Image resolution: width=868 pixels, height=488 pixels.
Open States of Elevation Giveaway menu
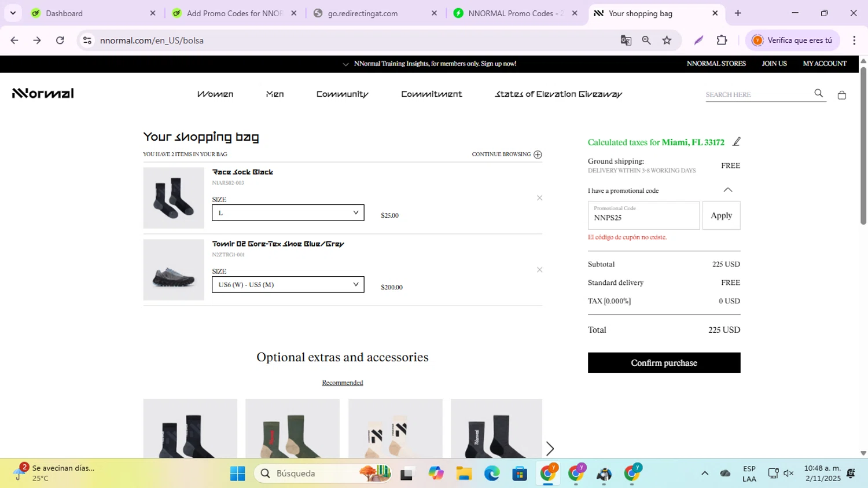pyautogui.click(x=558, y=94)
